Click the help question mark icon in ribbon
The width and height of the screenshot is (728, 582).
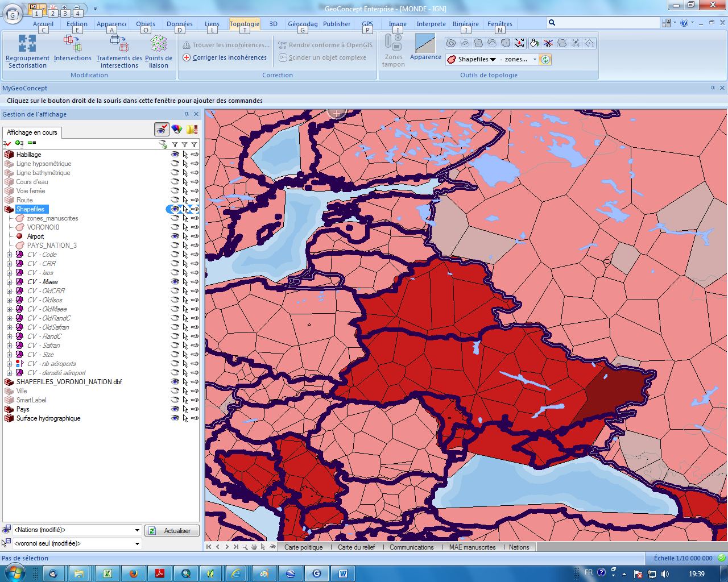point(684,23)
